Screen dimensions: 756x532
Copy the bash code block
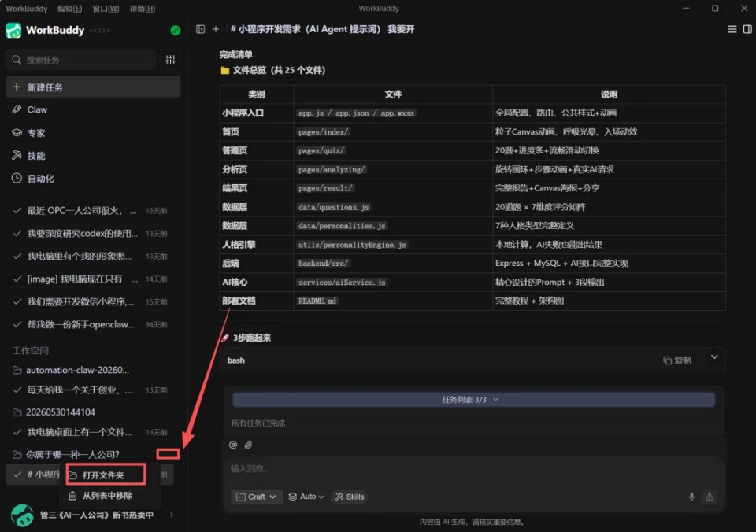coord(677,360)
